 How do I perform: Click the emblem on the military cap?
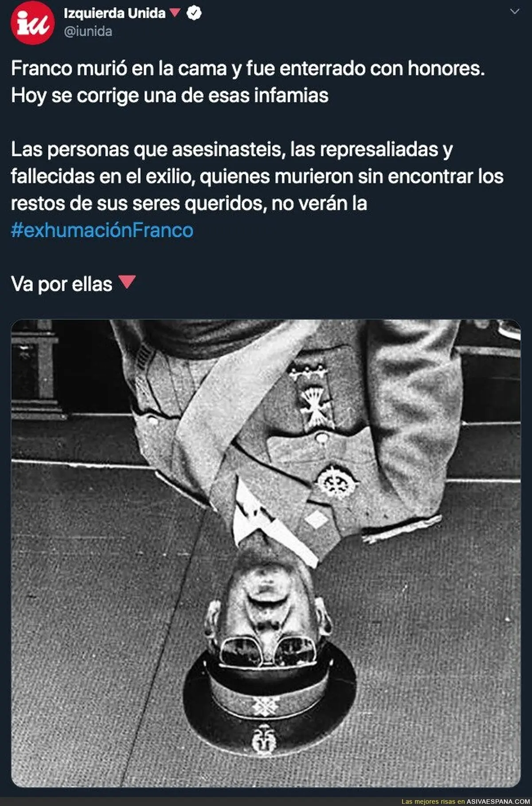click(264, 739)
